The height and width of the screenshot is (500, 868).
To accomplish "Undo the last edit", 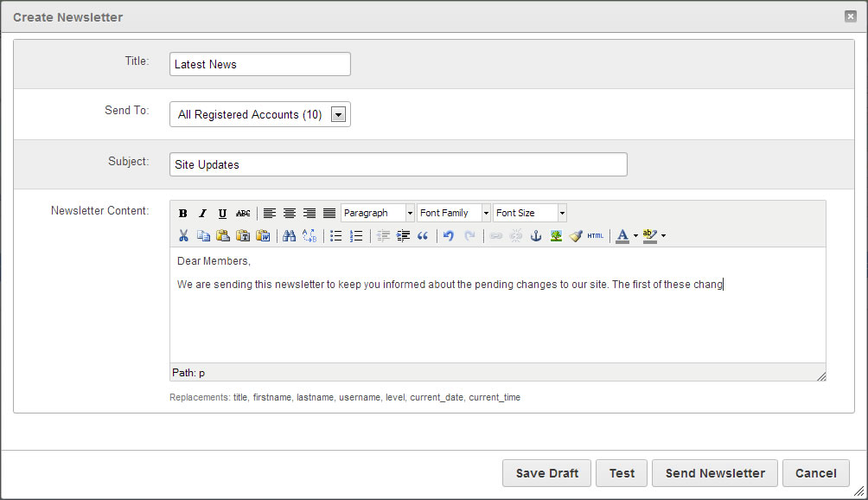I will [x=449, y=236].
